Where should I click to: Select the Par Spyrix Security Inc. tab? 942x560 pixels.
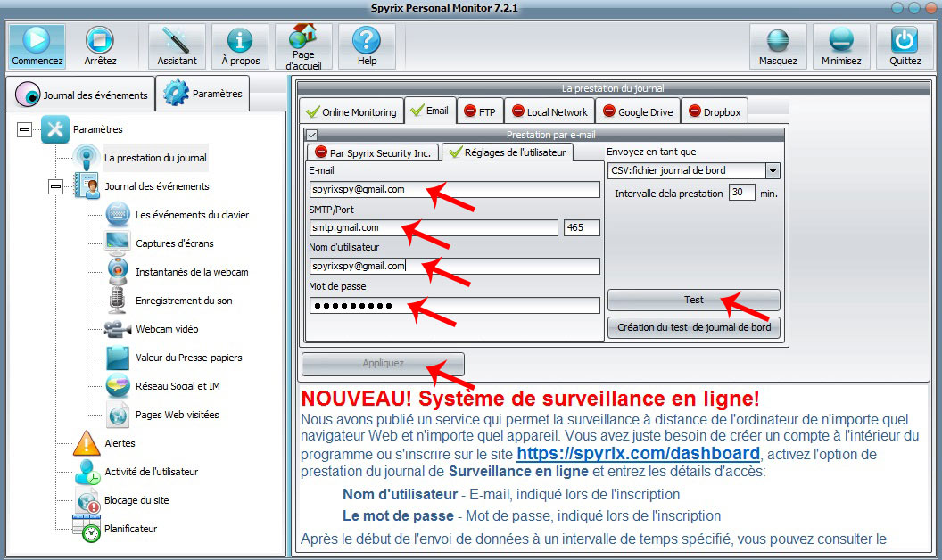(x=374, y=152)
